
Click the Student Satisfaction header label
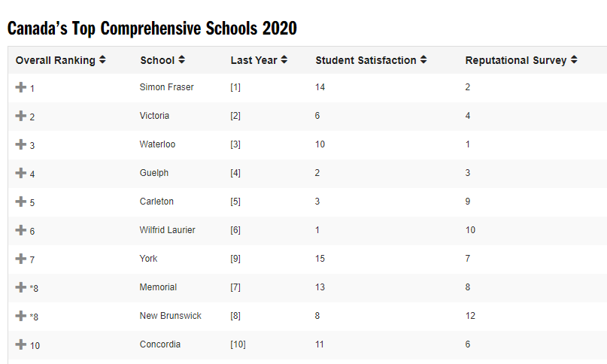(366, 60)
